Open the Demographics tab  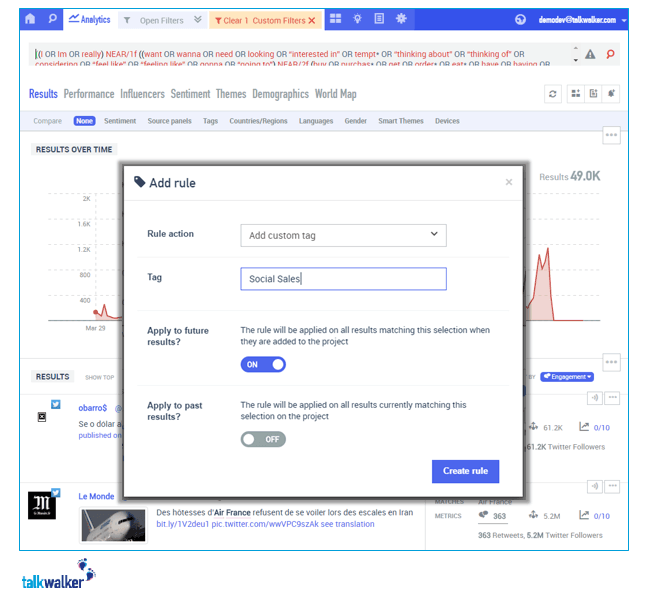tap(280, 94)
